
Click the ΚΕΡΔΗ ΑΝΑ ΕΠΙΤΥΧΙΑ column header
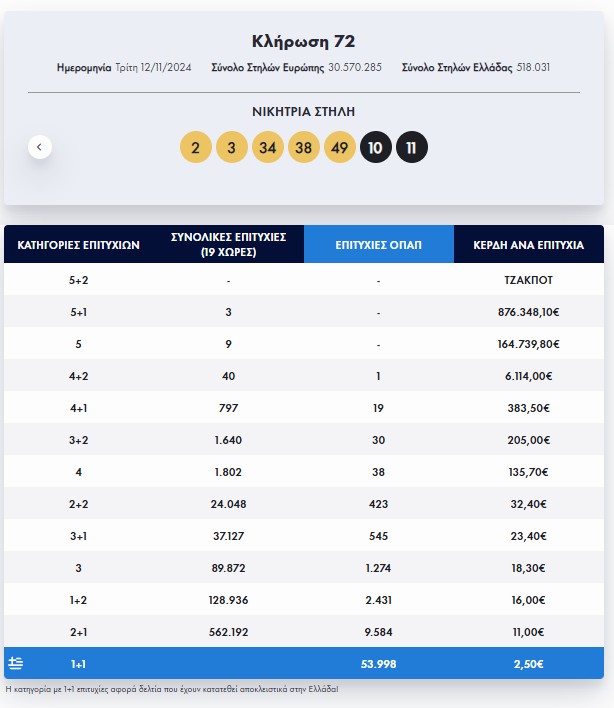pos(529,244)
